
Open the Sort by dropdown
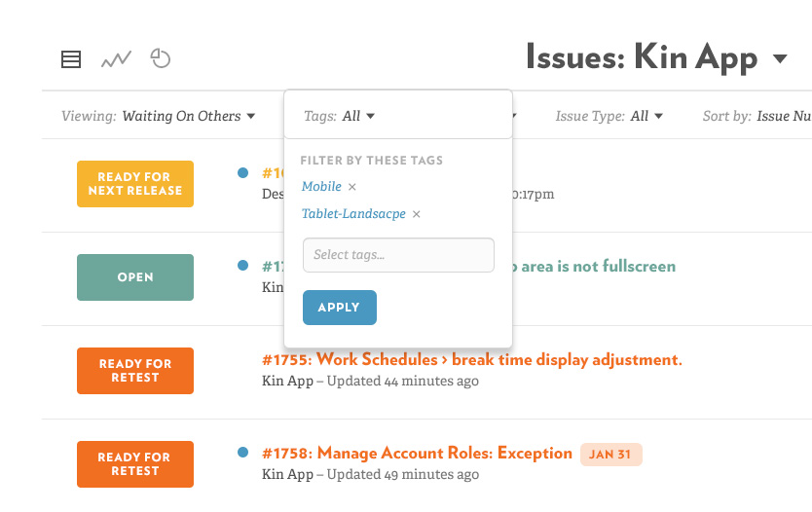click(757, 116)
